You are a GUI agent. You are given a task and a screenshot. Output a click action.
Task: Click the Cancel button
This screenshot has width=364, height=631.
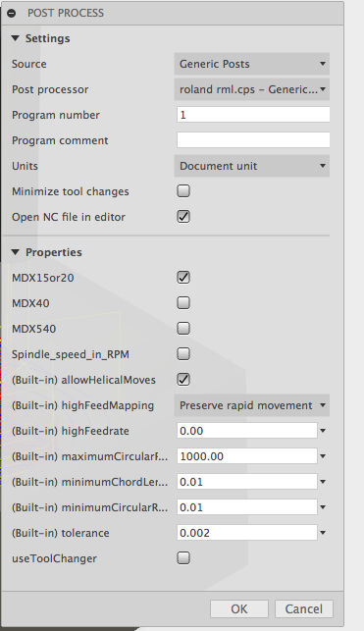(304, 608)
